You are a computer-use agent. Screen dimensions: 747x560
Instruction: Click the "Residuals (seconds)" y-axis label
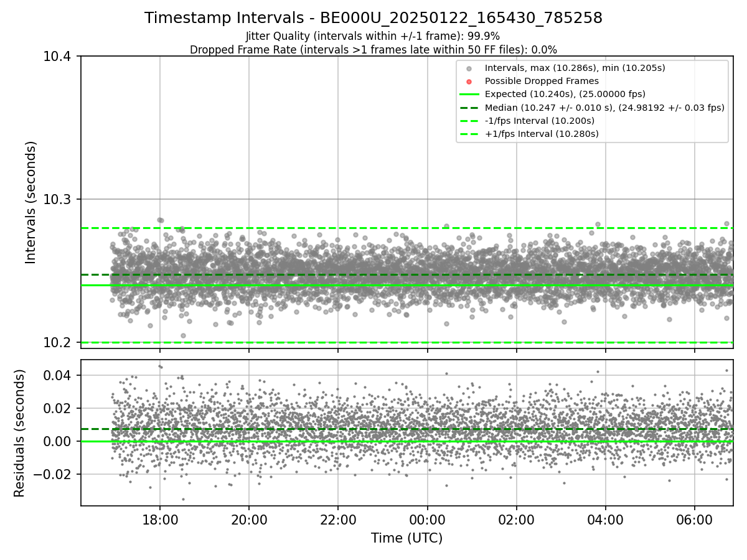point(19,433)
